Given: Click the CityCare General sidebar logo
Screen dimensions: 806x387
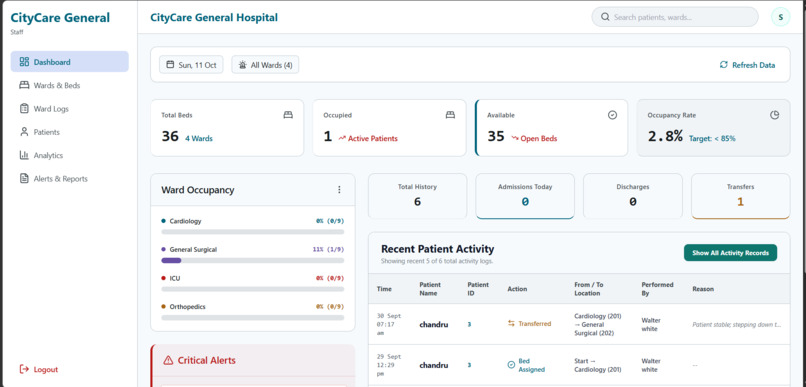Looking at the screenshot, I should 60,17.
